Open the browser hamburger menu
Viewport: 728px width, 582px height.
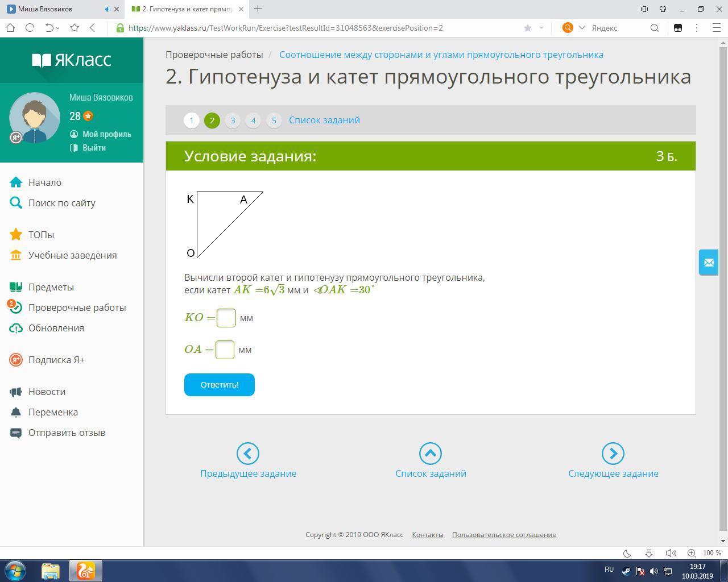(717, 27)
